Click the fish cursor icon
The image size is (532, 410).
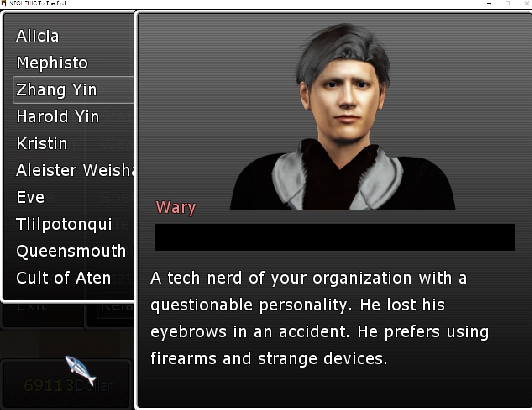pyautogui.click(x=80, y=370)
